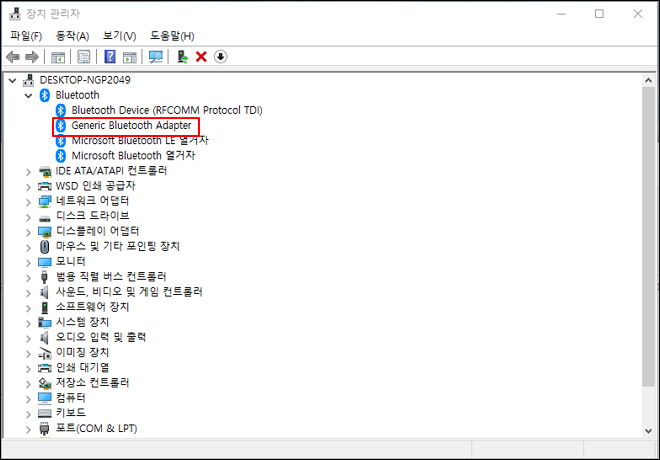The width and height of the screenshot is (660, 460).
Task: Click the Microsoft Bluetooth LE 열거자 icon
Action: coord(61,141)
